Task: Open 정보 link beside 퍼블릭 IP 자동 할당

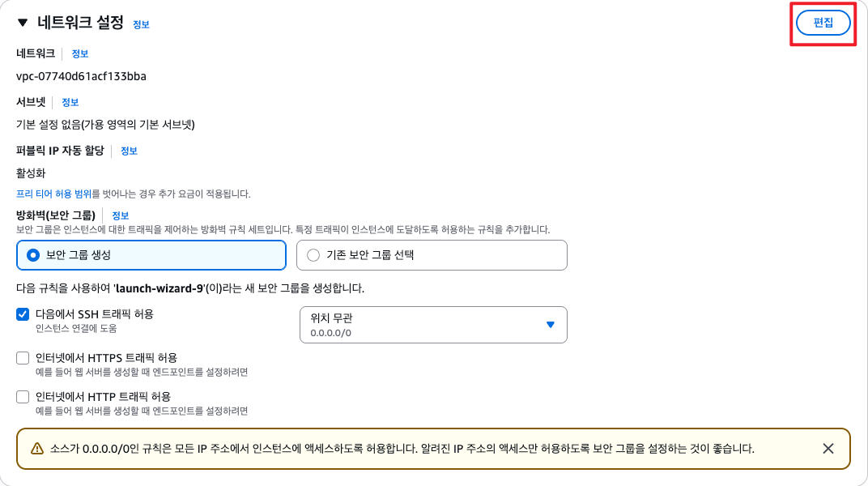Action: click(x=129, y=151)
